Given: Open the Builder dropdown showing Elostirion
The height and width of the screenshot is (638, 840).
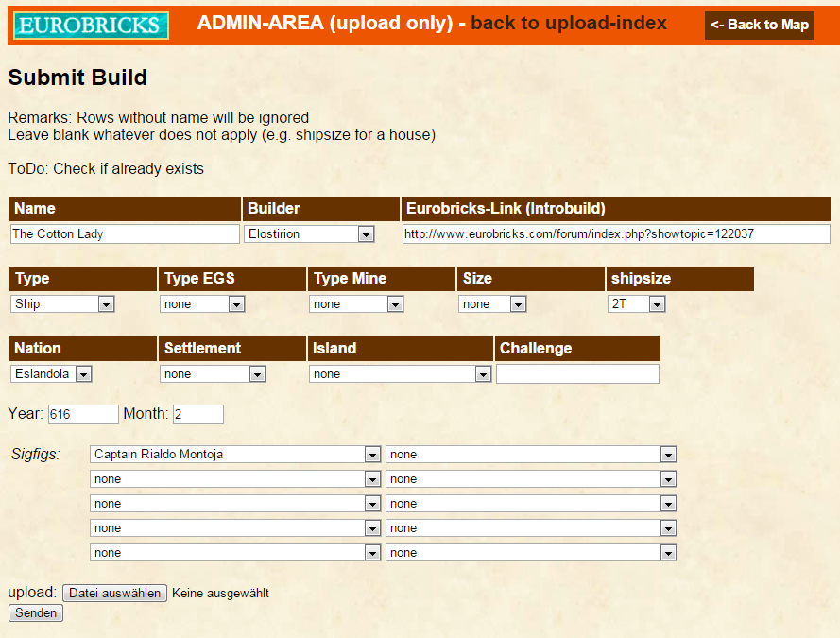Looking at the screenshot, I should (309, 233).
